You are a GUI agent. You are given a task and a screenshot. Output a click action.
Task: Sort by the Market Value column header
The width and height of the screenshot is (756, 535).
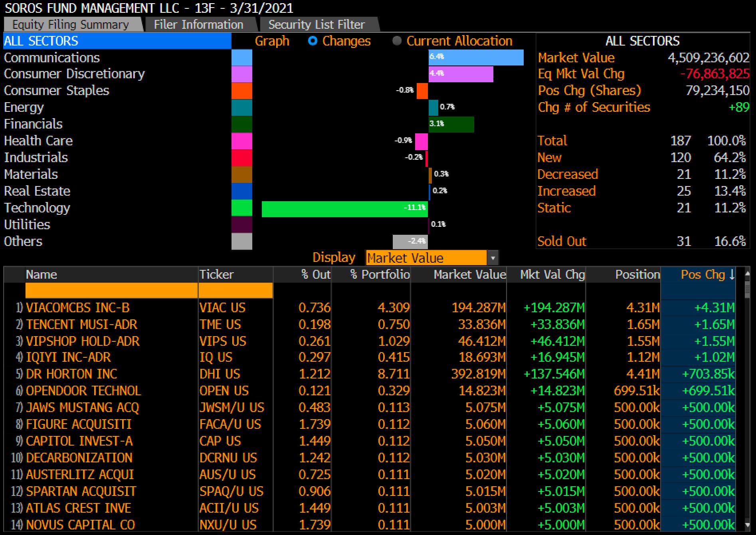[459, 274]
